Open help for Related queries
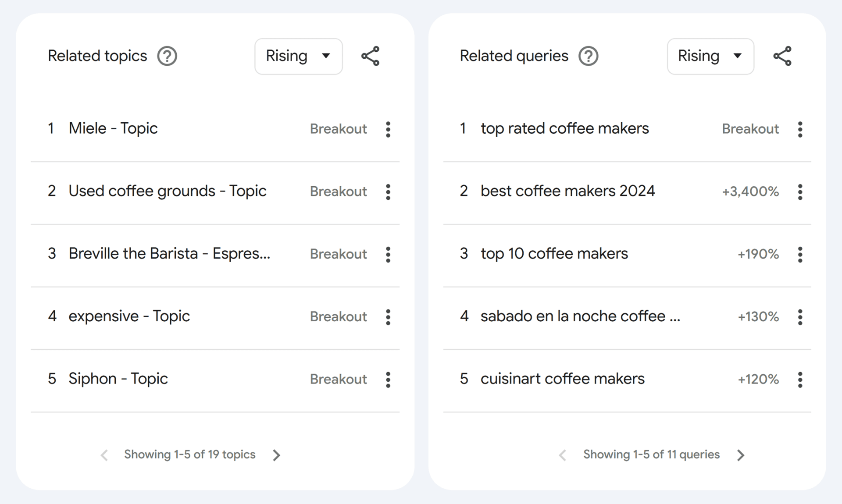The height and width of the screenshot is (504, 842). [x=588, y=56]
